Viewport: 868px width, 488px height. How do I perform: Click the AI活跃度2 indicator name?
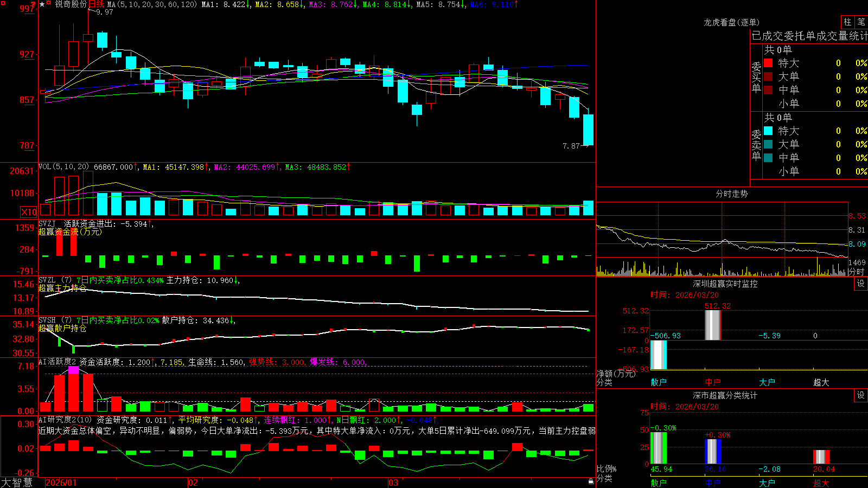pos(57,362)
